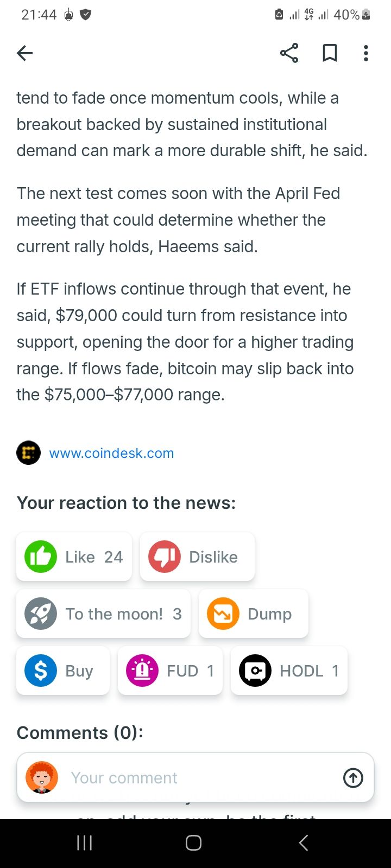Choose the To the moon! rocket reaction
Screen dimensions: 391x868
click(103, 614)
